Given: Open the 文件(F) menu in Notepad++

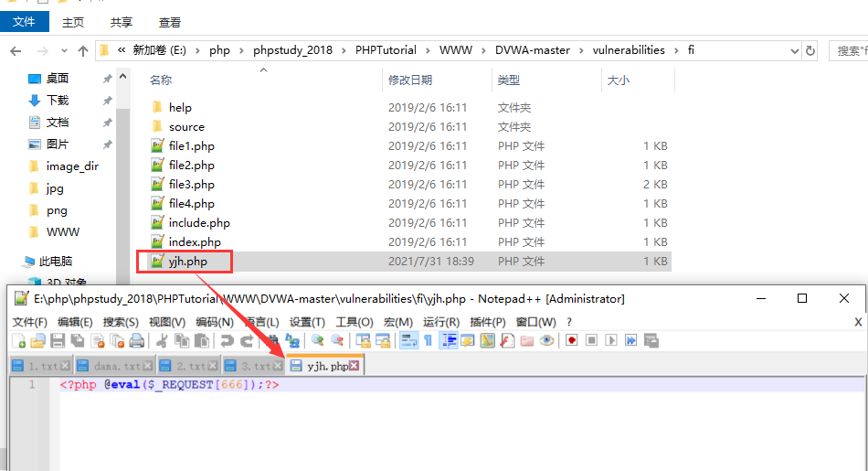Looking at the screenshot, I should point(30,322).
